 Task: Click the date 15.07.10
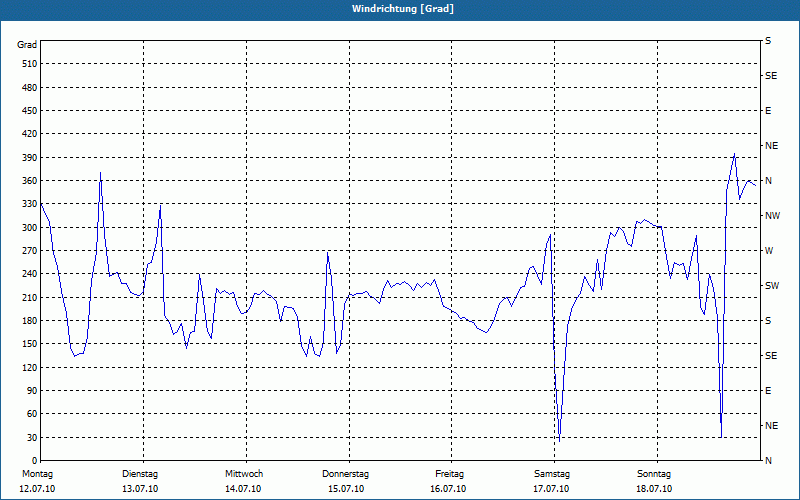pyautogui.click(x=346, y=489)
